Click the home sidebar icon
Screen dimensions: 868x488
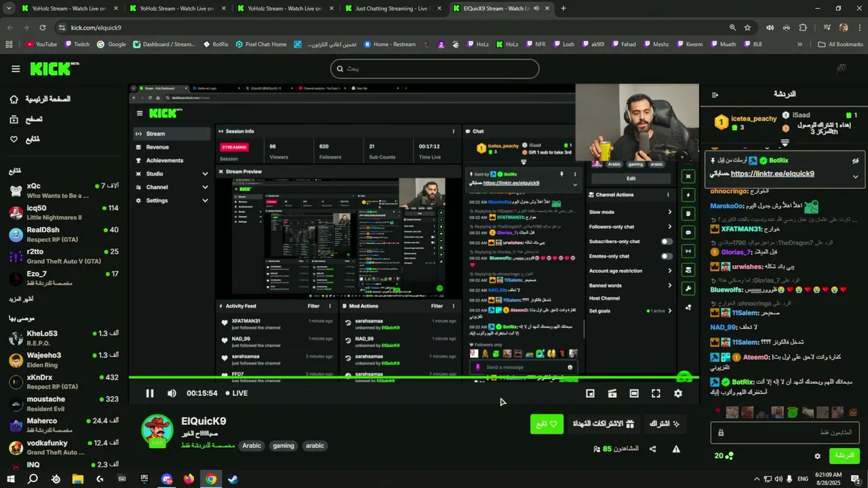[x=14, y=99]
